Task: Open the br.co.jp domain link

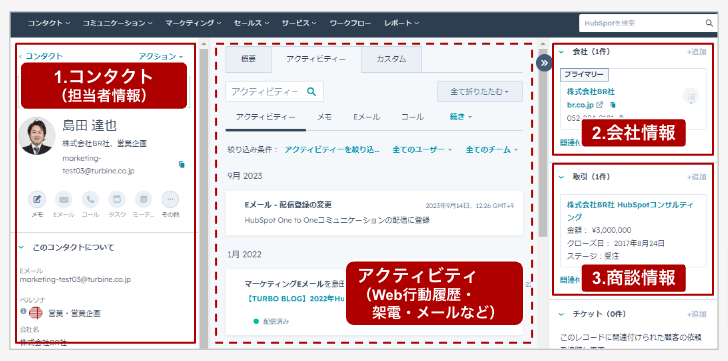Action: tap(580, 105)
